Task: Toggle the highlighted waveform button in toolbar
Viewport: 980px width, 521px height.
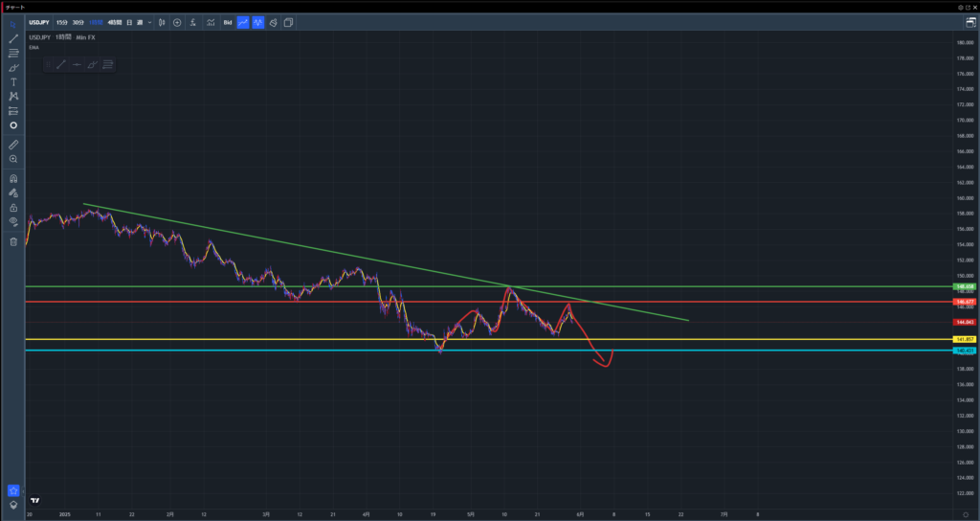Action: (x=258, y=23)
